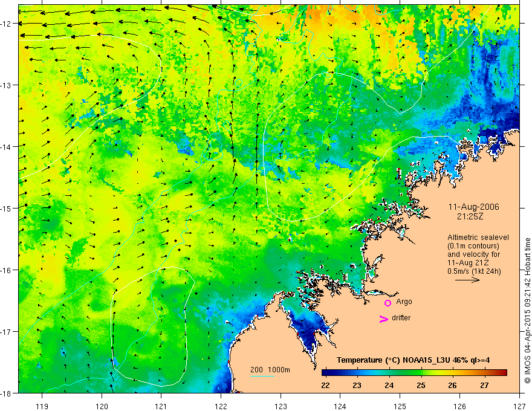
Task: Click the 'Temperature (°C) NOAA15_L3U 46% ql>=4' title
Action: tap(414, 360)
